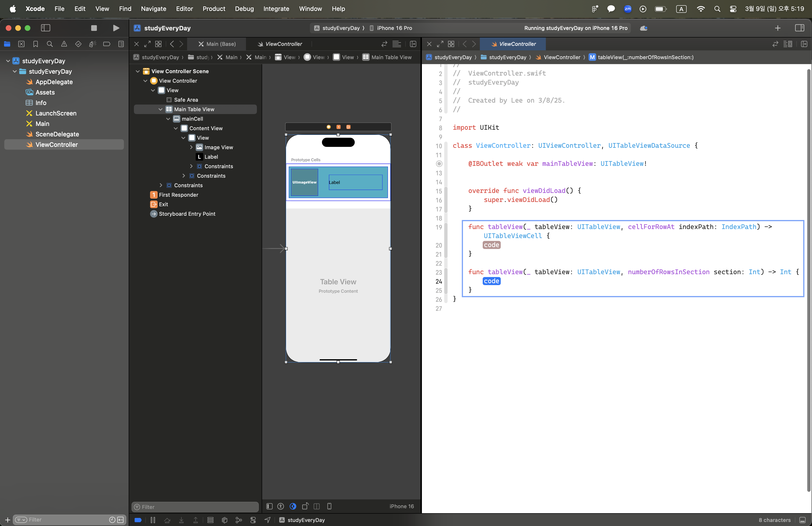Viewport: 812px width, 526px height.
Task: Change canvas orientation icon
Action: point(305,506)
